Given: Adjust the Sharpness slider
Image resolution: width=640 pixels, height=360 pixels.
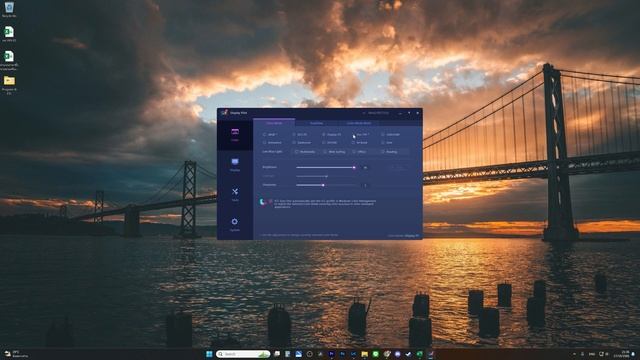Looking at the screenshot, I should pyautogui.click(x=326, y=185).
